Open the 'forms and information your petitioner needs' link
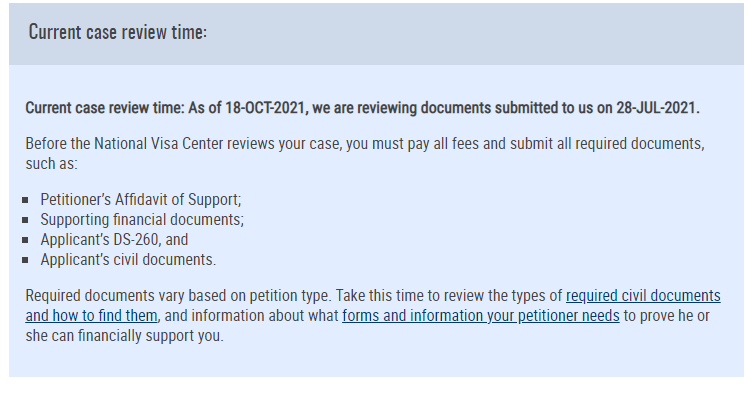This screenshot has width=753, height=393. (x=481, y=316)
